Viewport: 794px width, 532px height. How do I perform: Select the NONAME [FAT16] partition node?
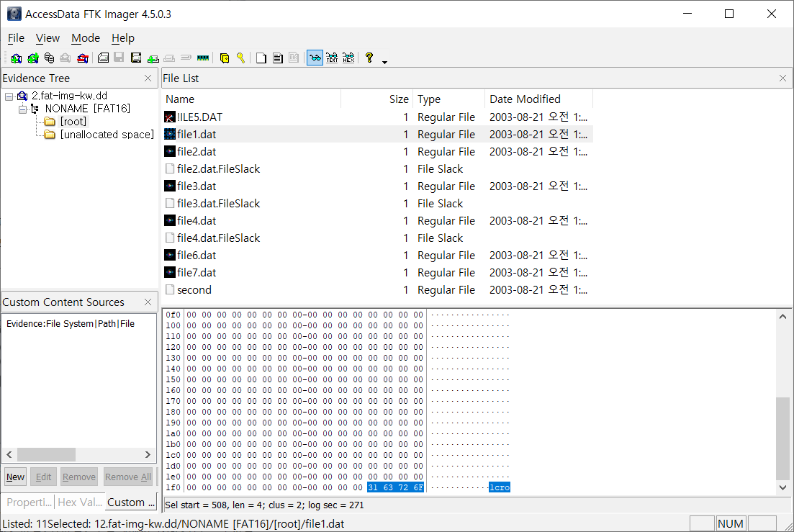[x=88, y=108]
